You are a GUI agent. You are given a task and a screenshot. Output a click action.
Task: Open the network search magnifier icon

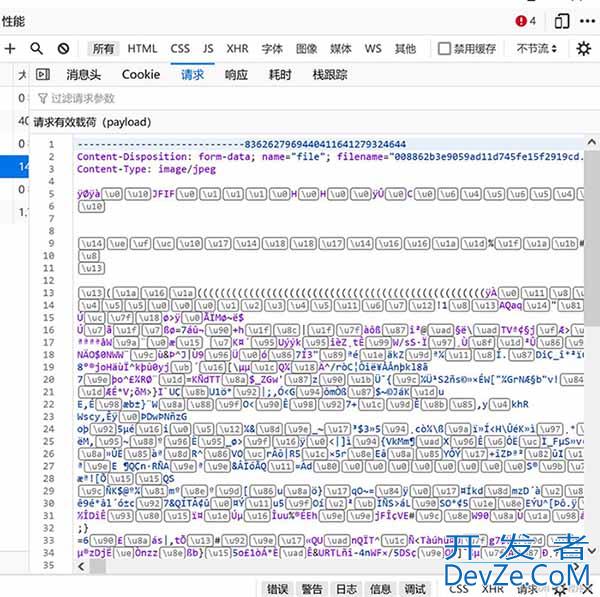point(36,49)
